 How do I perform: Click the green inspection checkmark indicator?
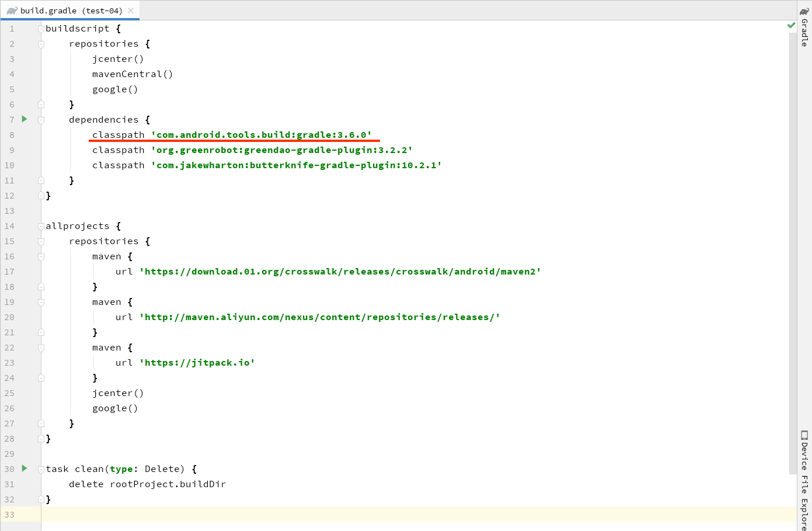(791, 25)
